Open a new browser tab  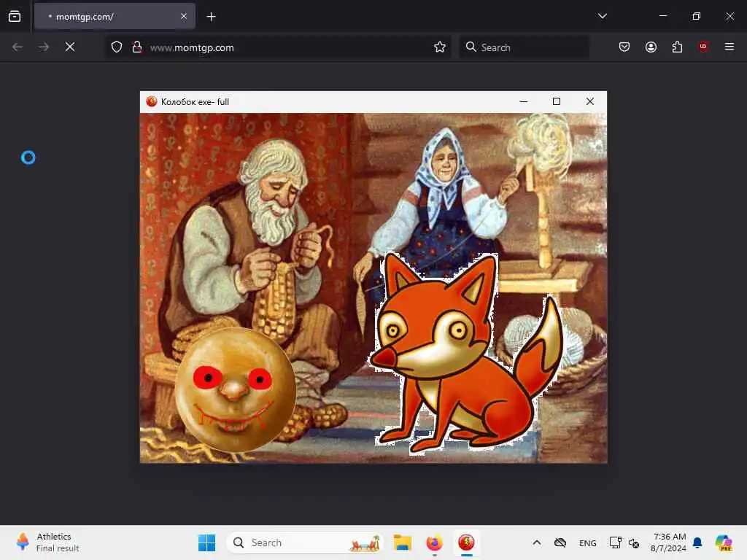(211, 17)
